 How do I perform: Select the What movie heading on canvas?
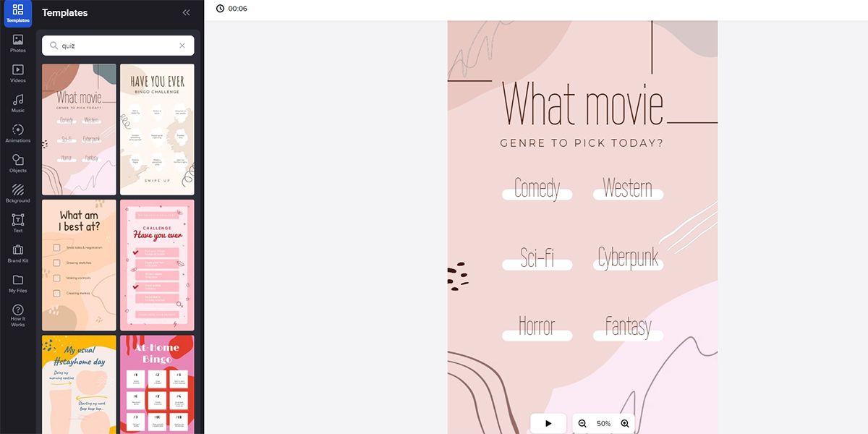[582, 103]
